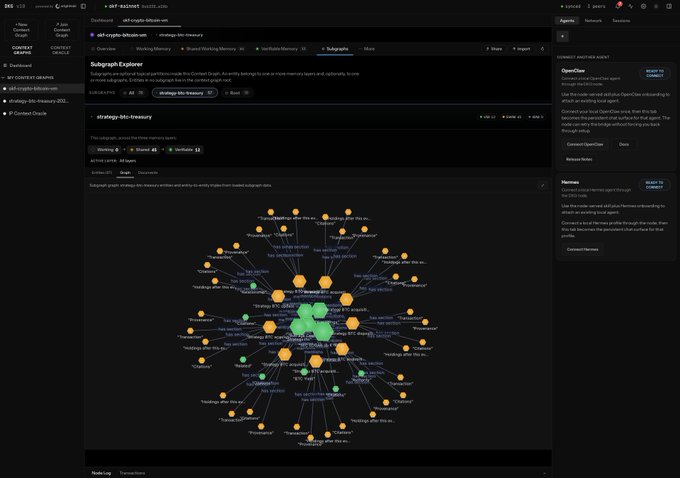Click the plus button under Agents
The height and width of the screenshot is (478, 680).
tap(562, 36)
